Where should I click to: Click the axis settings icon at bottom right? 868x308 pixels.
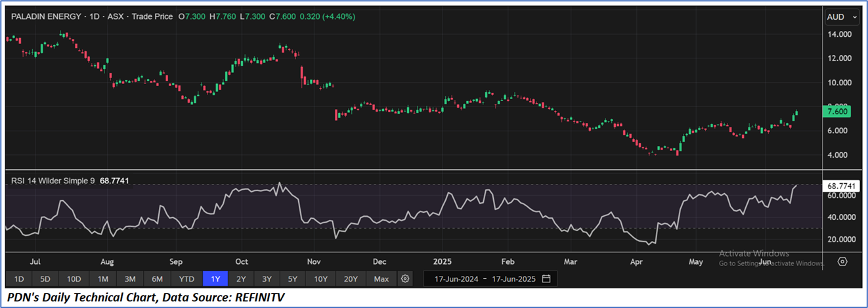pos(843,261)
